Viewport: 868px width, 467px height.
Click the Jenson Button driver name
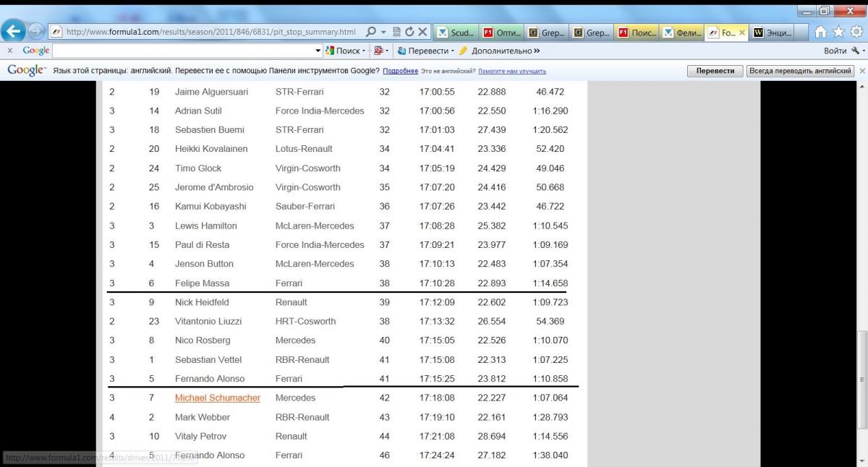[204, 264]
